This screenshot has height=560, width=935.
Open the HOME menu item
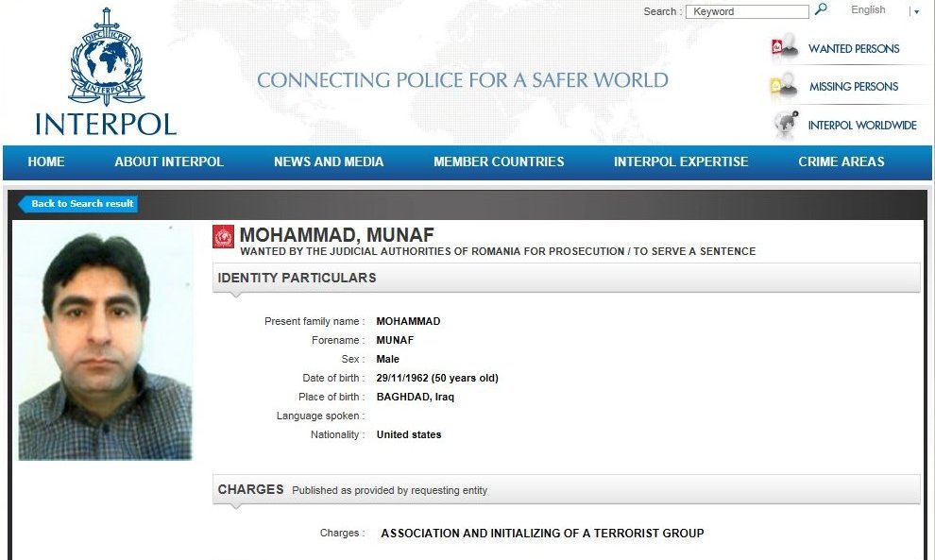(x=46, y=161)
